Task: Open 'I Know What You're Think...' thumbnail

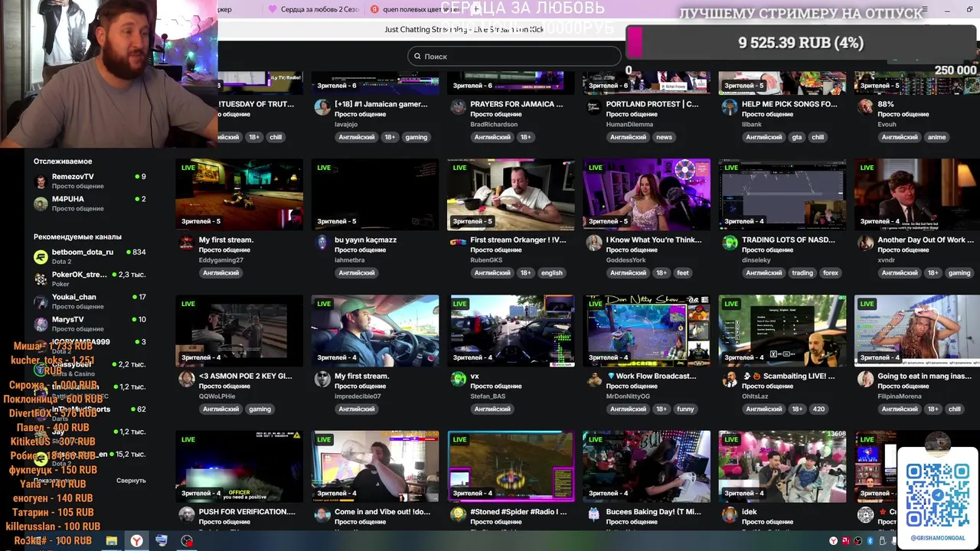Action: point(646,194)
